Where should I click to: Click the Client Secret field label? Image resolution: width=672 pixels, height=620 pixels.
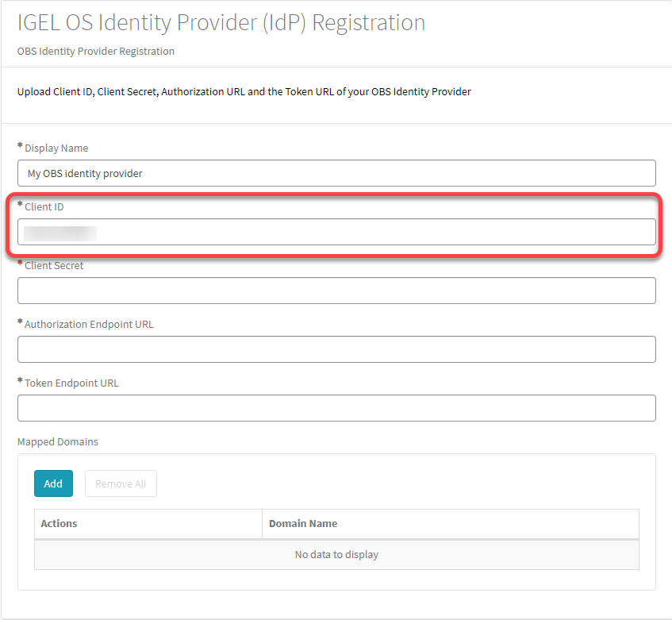(54, 265)
